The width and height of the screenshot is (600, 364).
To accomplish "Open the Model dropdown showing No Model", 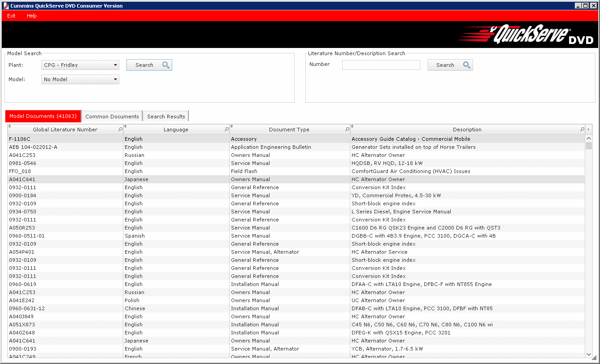I will [80, 79].
